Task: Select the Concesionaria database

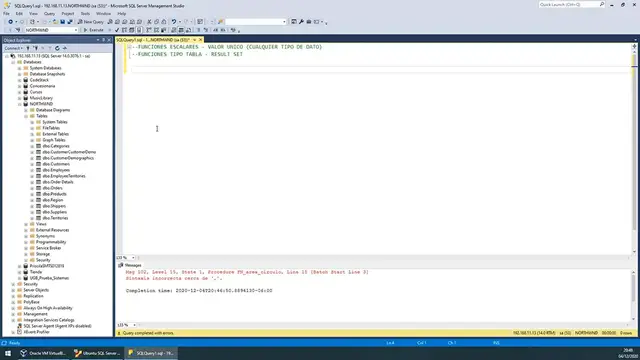Action: (x=42, y=86)
